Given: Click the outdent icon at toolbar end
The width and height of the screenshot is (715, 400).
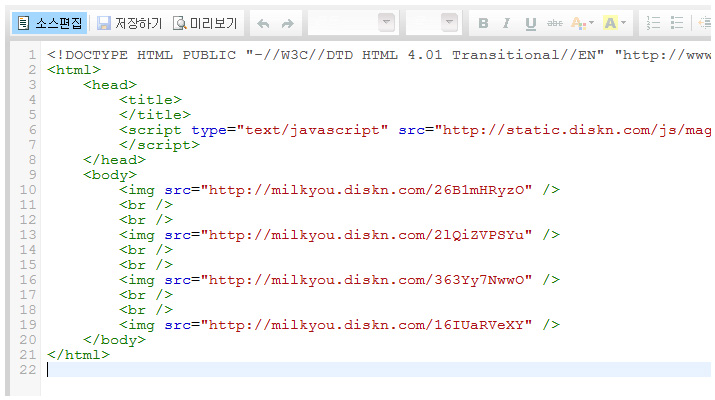Looking at the screenshot, I should (705, 23).
